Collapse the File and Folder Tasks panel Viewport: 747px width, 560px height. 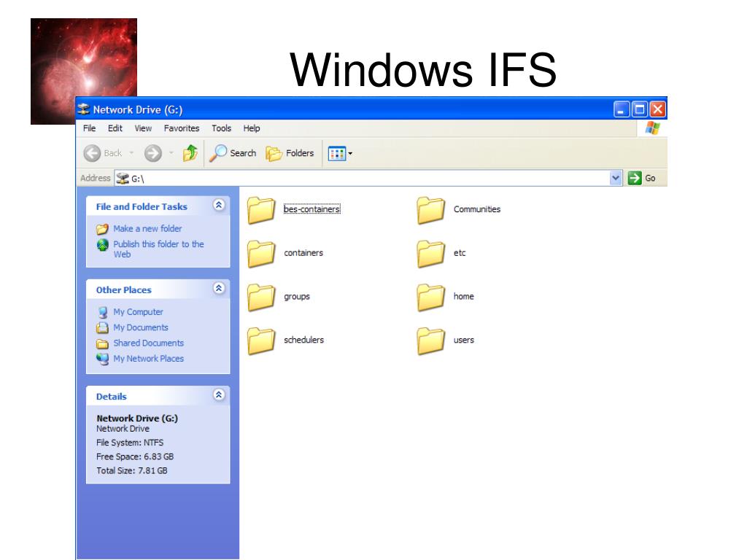[219, 205]
